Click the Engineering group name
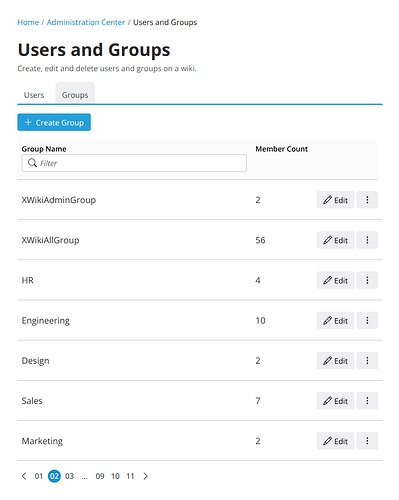Screen dimensions: 399x500 [x=46, y=321]
